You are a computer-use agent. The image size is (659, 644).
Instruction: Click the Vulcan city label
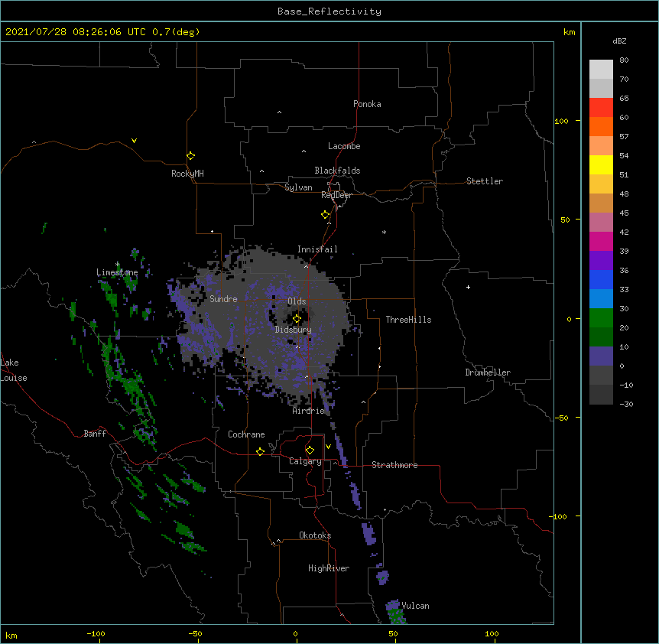415,606
